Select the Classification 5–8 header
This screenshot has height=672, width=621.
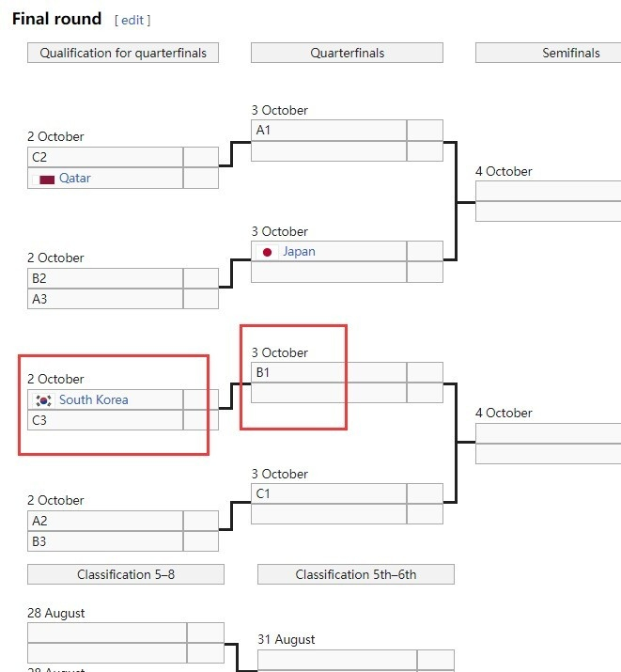126,574
